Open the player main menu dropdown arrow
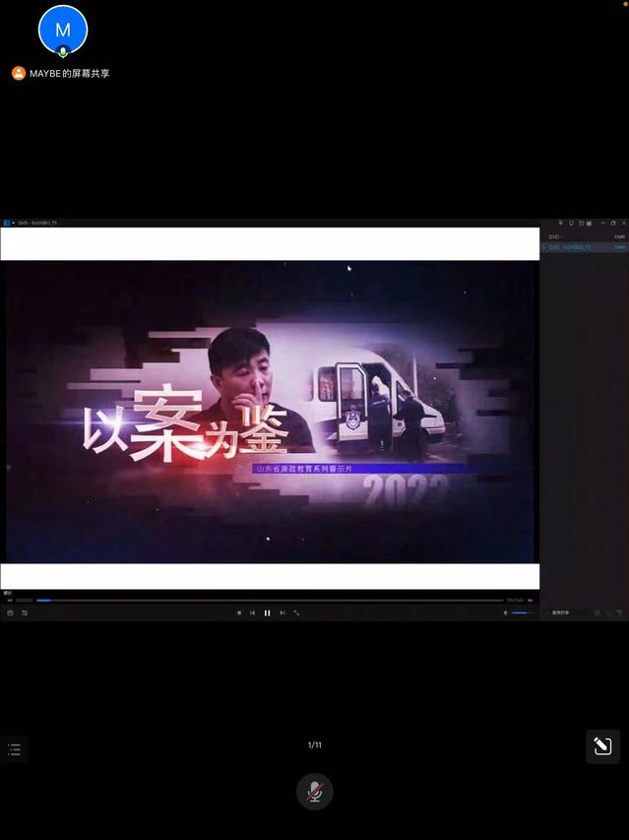 pyautogui.click(x=14, y=223)
